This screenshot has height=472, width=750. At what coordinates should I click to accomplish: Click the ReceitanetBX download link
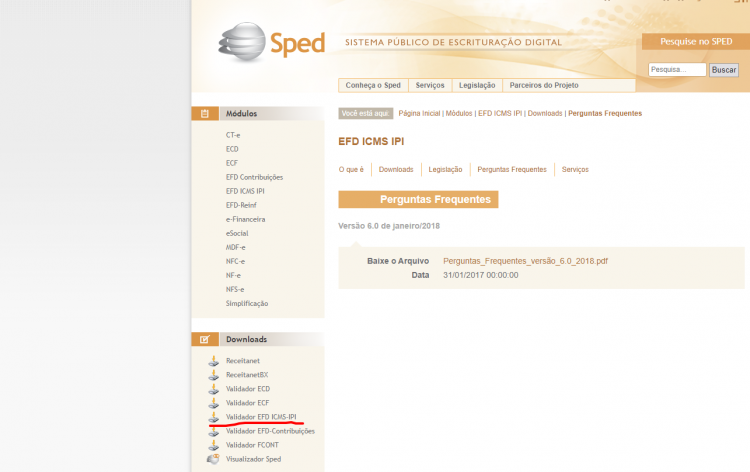click(247, 375)
